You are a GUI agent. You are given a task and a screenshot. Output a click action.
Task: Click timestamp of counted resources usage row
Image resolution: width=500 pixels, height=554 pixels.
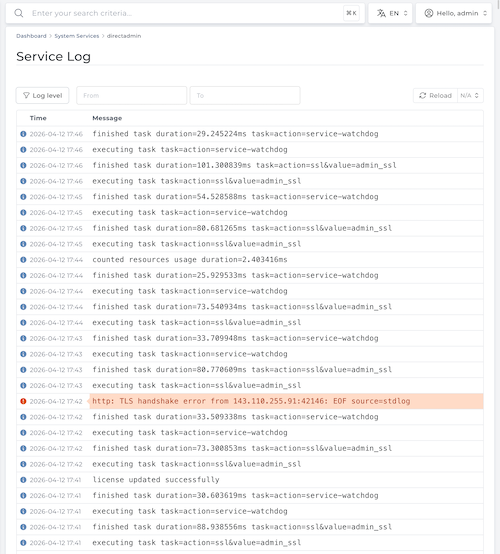coord(56,260)
